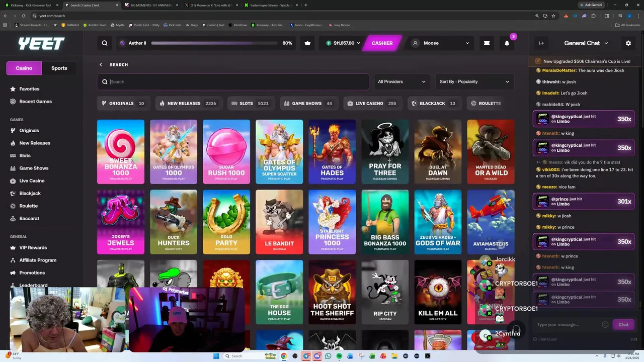Viewport: 644px width, 362px height.
Task: Click Ask Gemini button
Action: point(591,5)
